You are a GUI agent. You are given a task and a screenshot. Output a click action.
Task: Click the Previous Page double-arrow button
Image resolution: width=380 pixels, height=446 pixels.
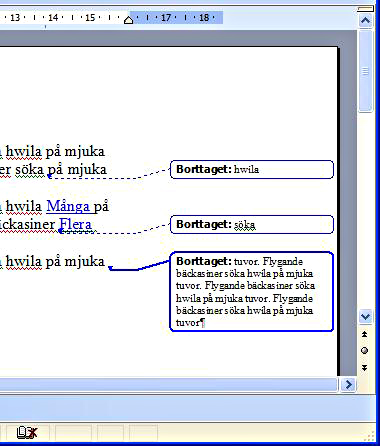pos(365,334)
